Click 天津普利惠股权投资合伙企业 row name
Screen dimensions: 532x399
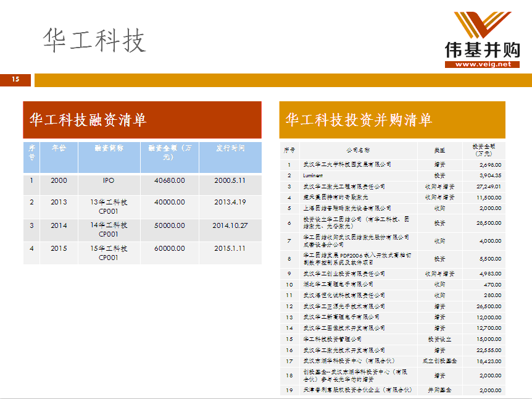tap(358, 390)
